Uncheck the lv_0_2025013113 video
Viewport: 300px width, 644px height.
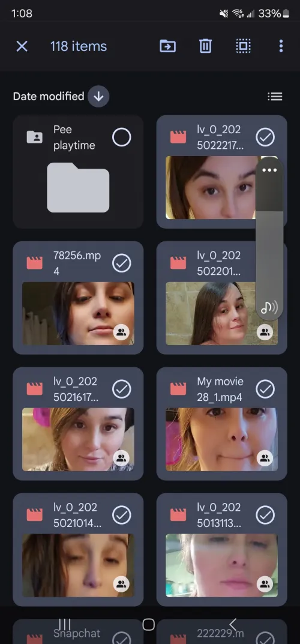click(x=265, y=515)
